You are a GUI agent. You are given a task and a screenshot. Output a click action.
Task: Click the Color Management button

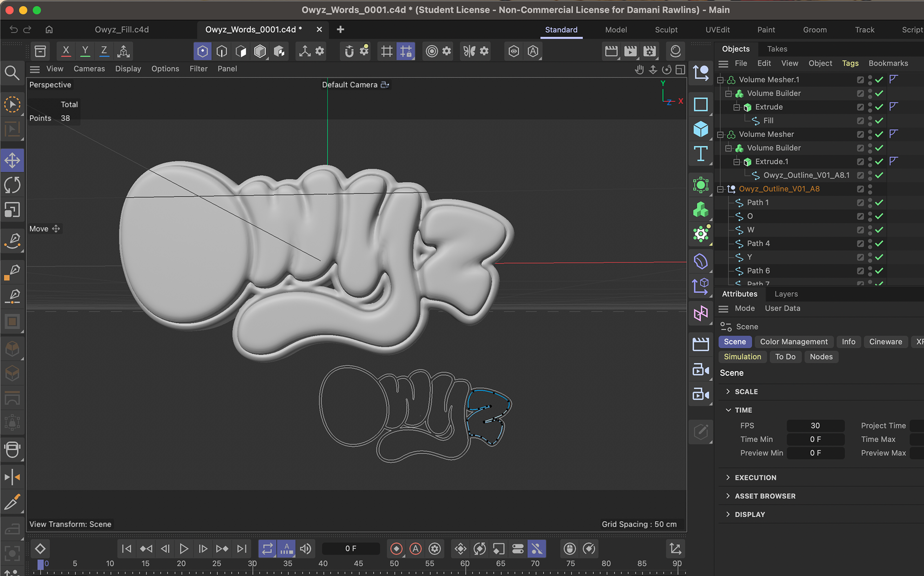coord(794,342)
